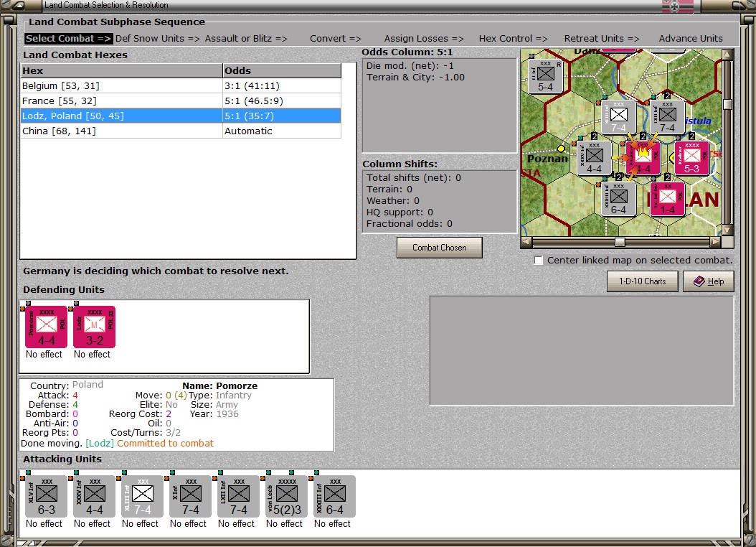Click the Retreat Units subphase step
The width and height of the screenshot is (756, 547).
(602, 39)
